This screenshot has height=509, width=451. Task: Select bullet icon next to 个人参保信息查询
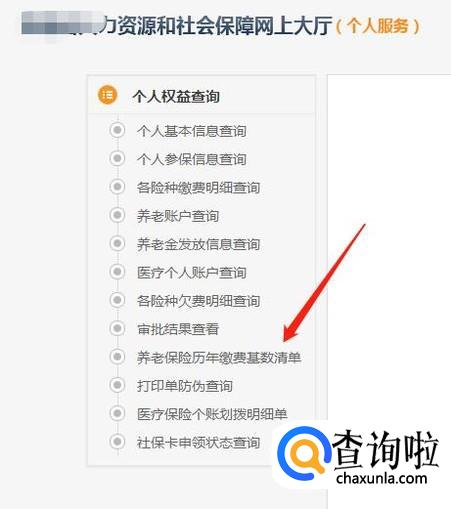(117, 158)
